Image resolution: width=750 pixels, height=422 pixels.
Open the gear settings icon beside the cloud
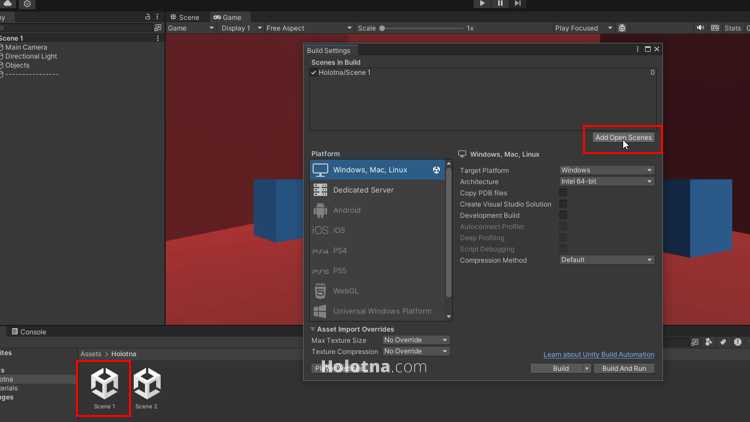[27, 4]
